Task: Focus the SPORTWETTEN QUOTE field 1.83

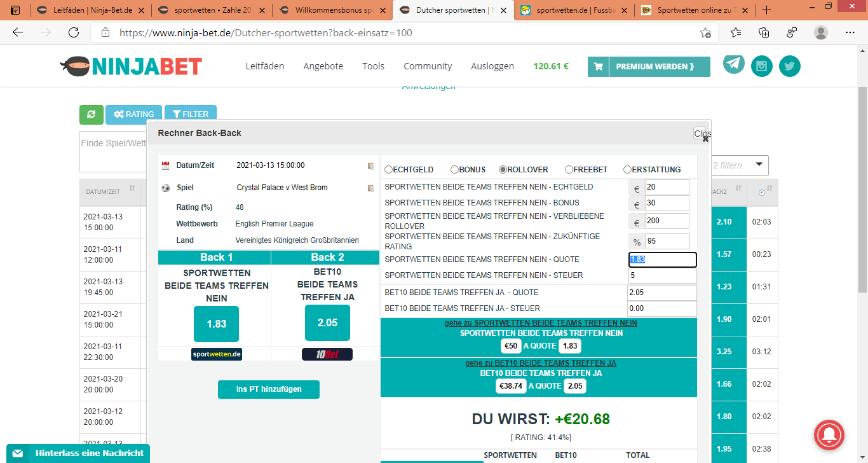Action: [x=663, y=259]
